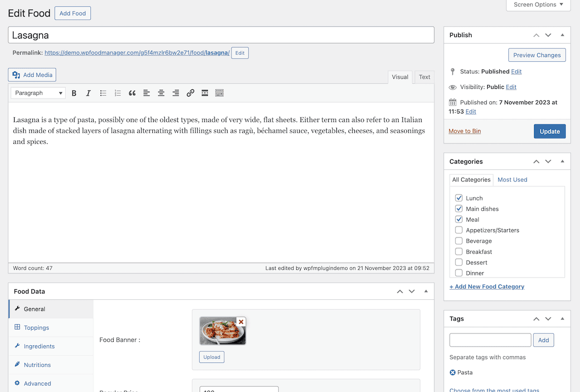Click the calendar icon beside Published on

pos(453,102)
